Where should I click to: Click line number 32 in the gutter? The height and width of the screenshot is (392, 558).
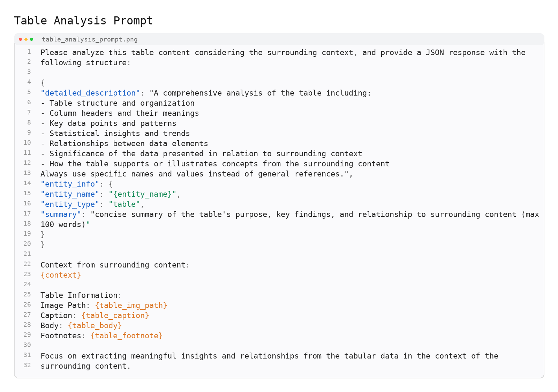27,365
